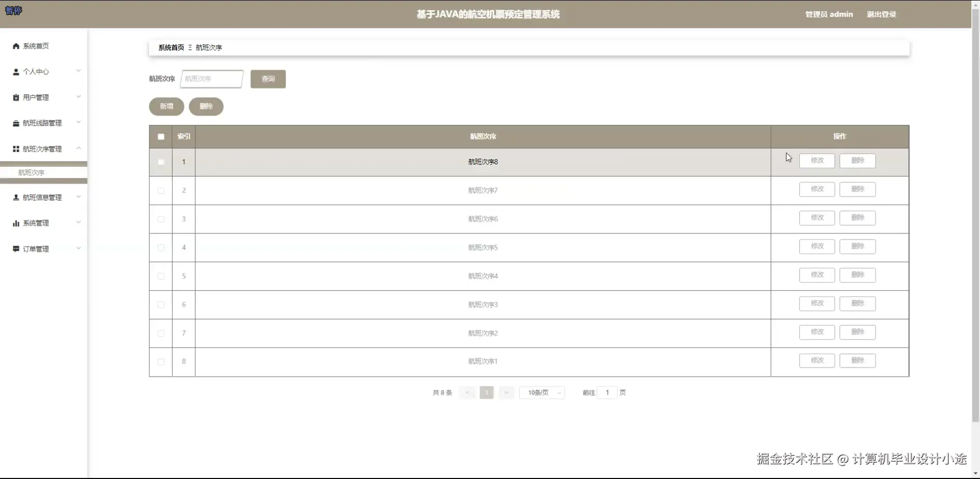Click the previous page arrow
The height and width of the screenshot is (479, 980).
(x=467, y=393)
